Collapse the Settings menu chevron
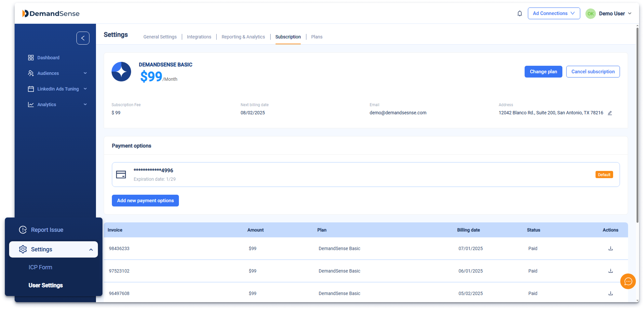Viewport: 644px width, 309px height. point(91,250)
